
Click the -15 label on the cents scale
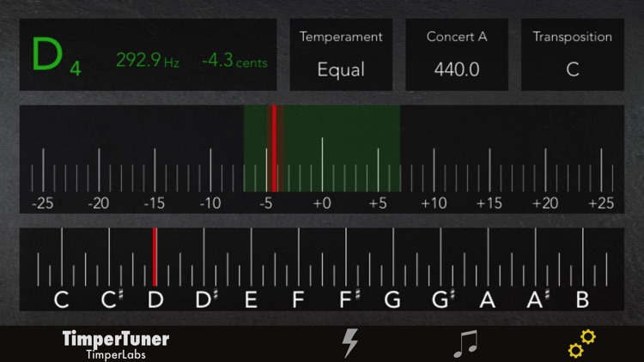154,203
